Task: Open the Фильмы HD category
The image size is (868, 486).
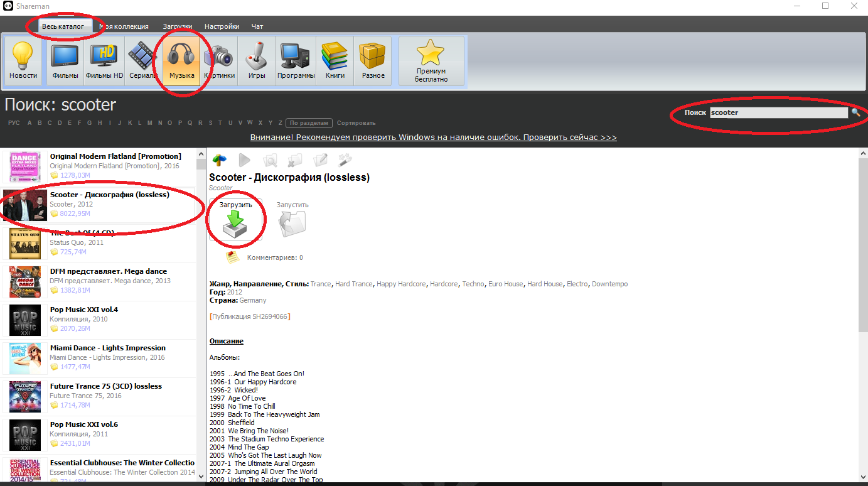Action: pos(105,61)
